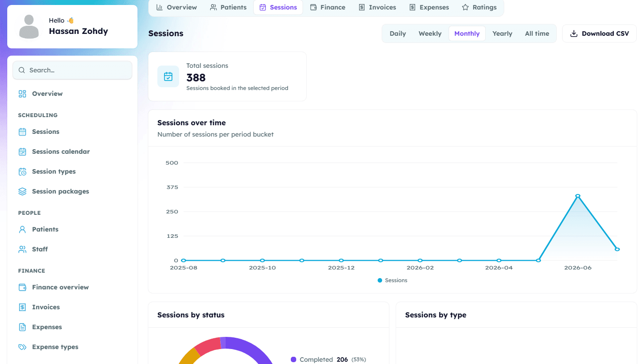Image resolution: width=644 pixels, height=364 pixels.
Task: Click the Search input field
Action: pyautogui.click(x=72, y=70)
